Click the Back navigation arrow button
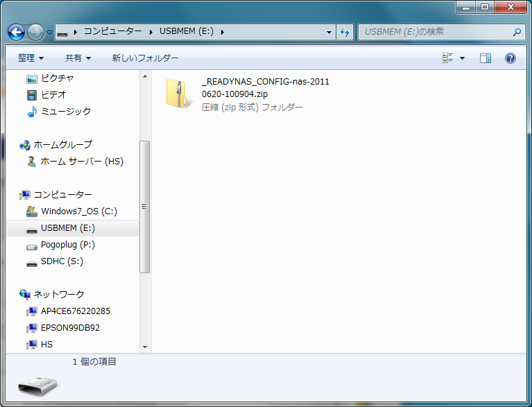This screenshot has height=407, width=532. (x=17, y=32)
